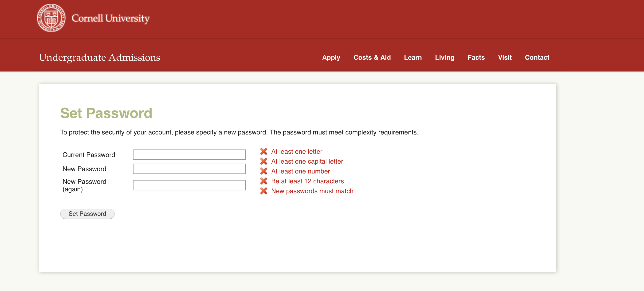The width and height of the screenshot is (644, 291).
Task: Click the Cornell University seal logo
Action: 51,18
